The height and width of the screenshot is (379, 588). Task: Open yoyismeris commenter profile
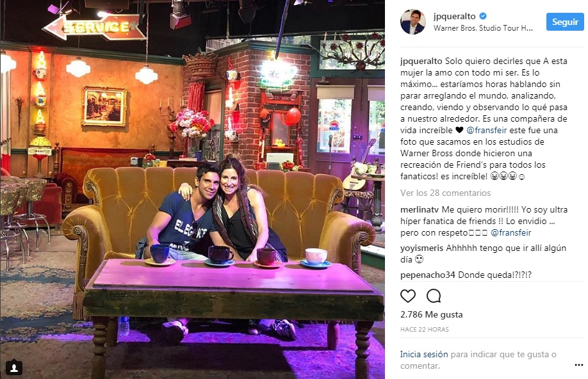pos(421,248)
